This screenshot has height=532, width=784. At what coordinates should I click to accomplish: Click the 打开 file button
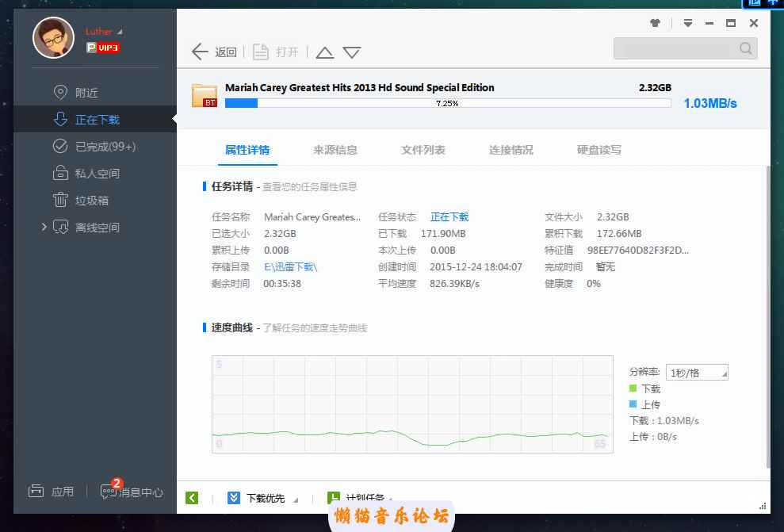276,52
